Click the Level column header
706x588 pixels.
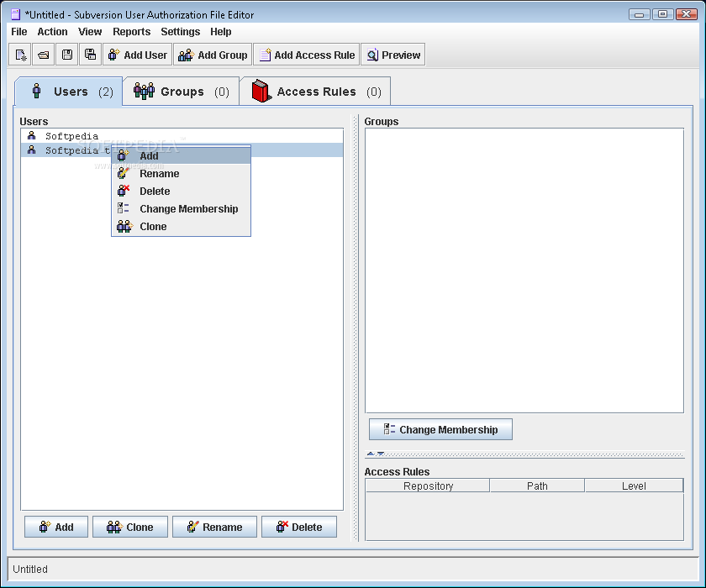pyautogui.click(x=634, y=486)
